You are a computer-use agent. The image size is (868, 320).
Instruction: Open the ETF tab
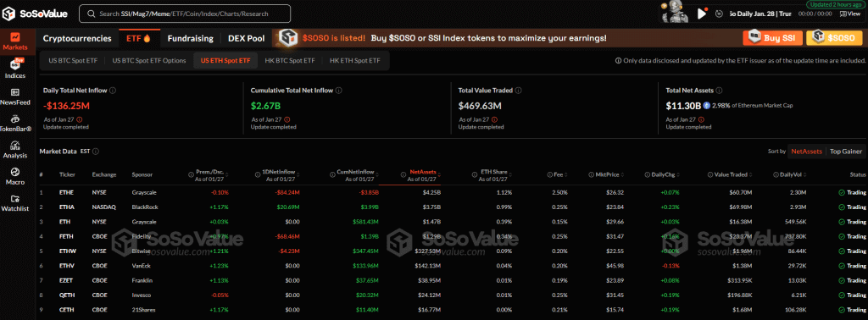tap(139, 38)
